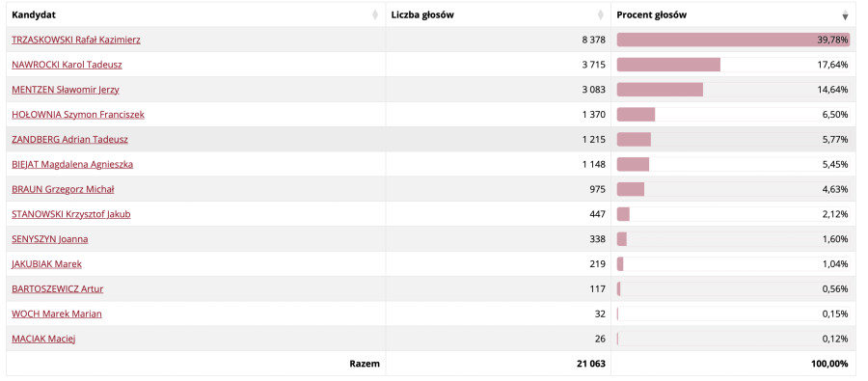Viewport: 868px width, 381px height.
Task: Open MENTZEN Sławomir Jerzy link
Action: click(66, 90)
